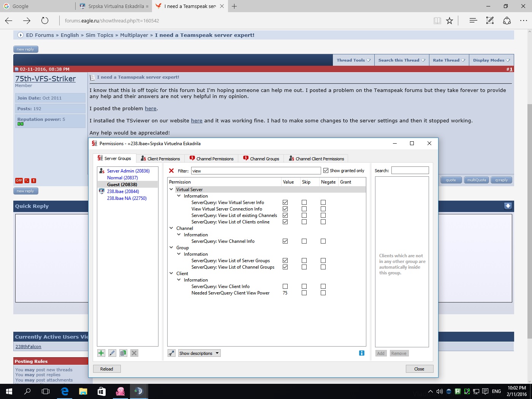Clear the filter with the red X icon
Screen dimensions: 532x399
click(171, 171)
